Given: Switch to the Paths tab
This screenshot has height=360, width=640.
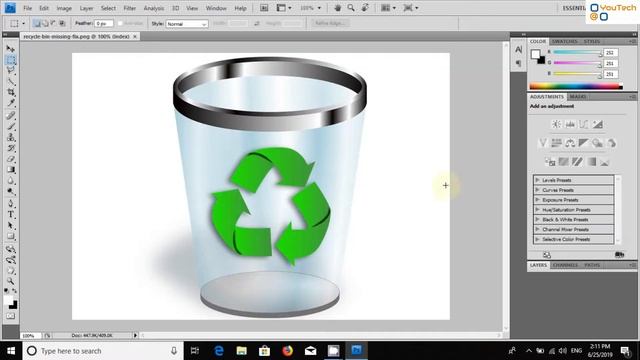Looking at the screenshot, I should 592,265.
